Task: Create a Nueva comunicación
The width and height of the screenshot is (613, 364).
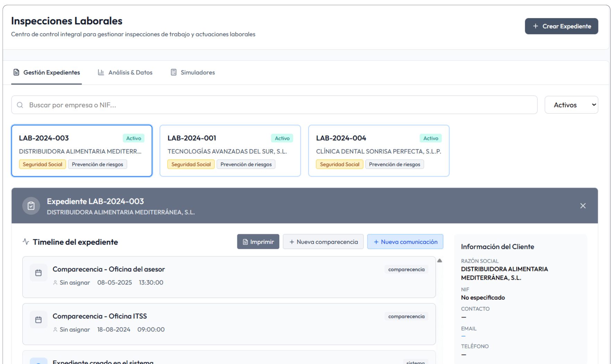Action: tap(405, 242)
